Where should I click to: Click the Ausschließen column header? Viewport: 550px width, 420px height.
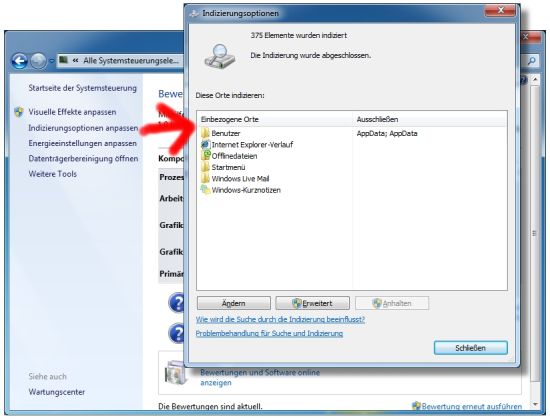point(430,119)
